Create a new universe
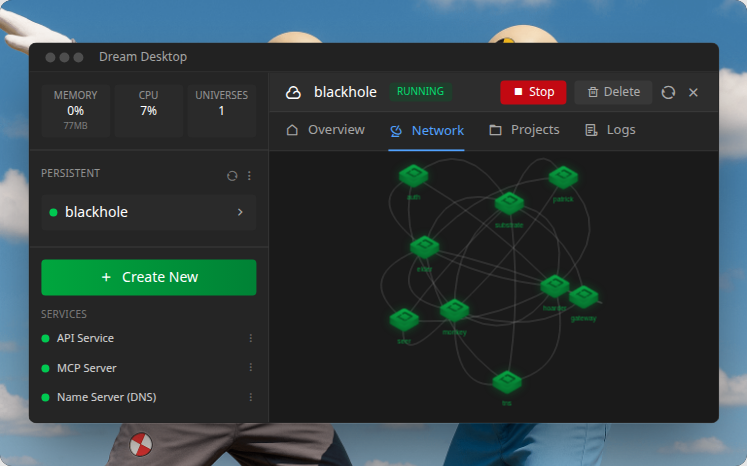Image resolution: width=747 pixels, height=466 pixels. coord(149,277)
